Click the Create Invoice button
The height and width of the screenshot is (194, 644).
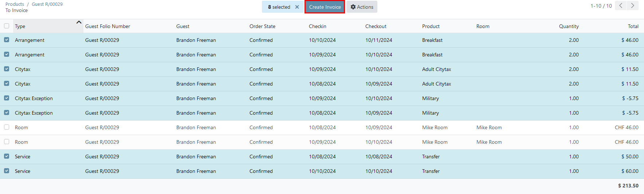click(x=325, y=7)
